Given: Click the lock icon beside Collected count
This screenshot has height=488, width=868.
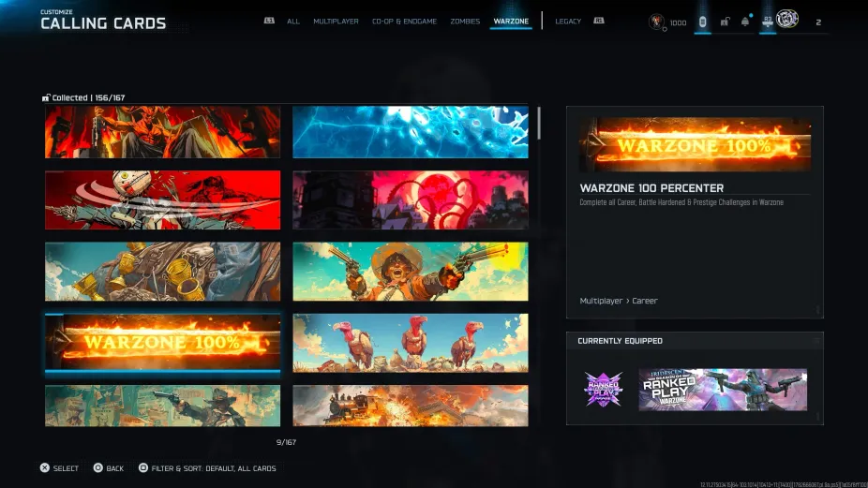Looking at the screenshot, I should pos(46,98).
